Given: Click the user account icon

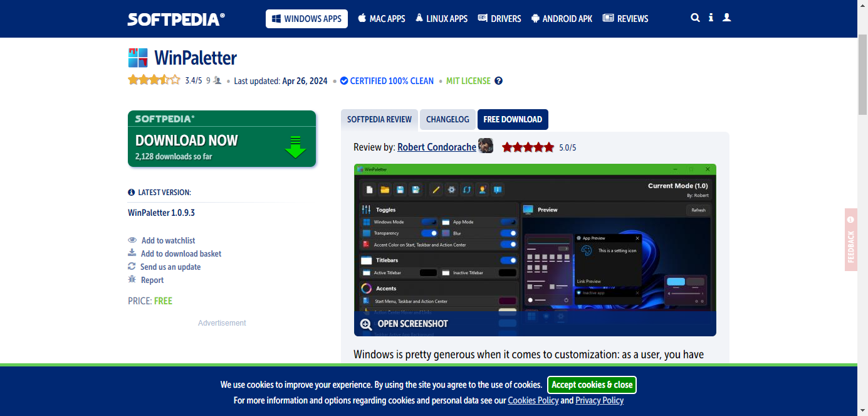Looking at the screenshot, I should click(x=727, y=18).
